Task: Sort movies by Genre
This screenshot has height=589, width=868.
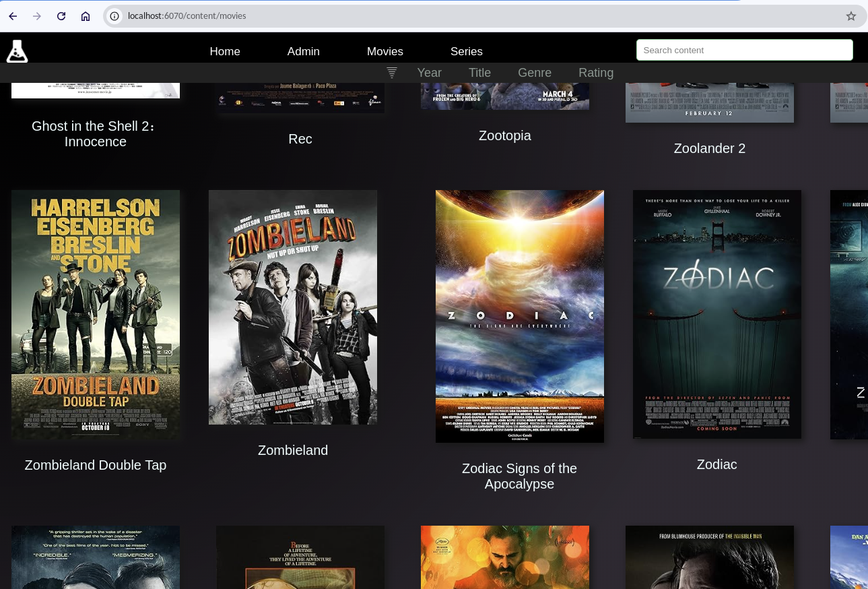Action: [534, 73]
